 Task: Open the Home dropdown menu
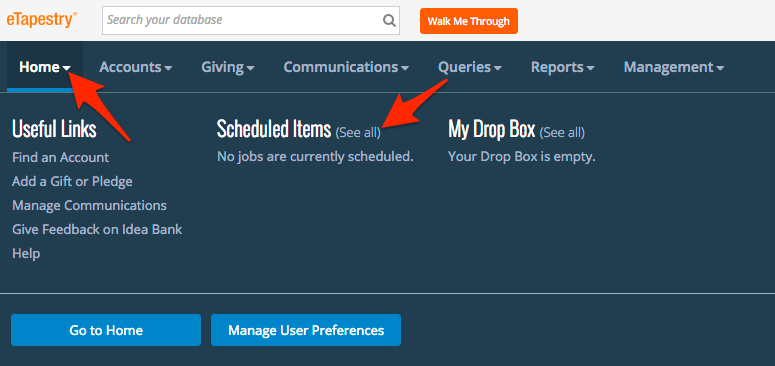45,67
